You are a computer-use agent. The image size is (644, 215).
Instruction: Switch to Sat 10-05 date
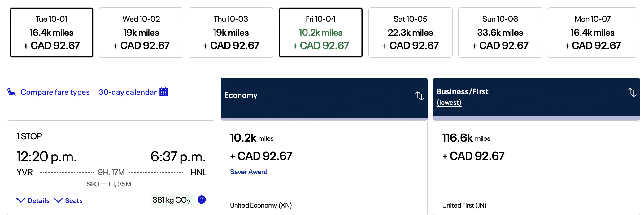(x=411, y=33)
